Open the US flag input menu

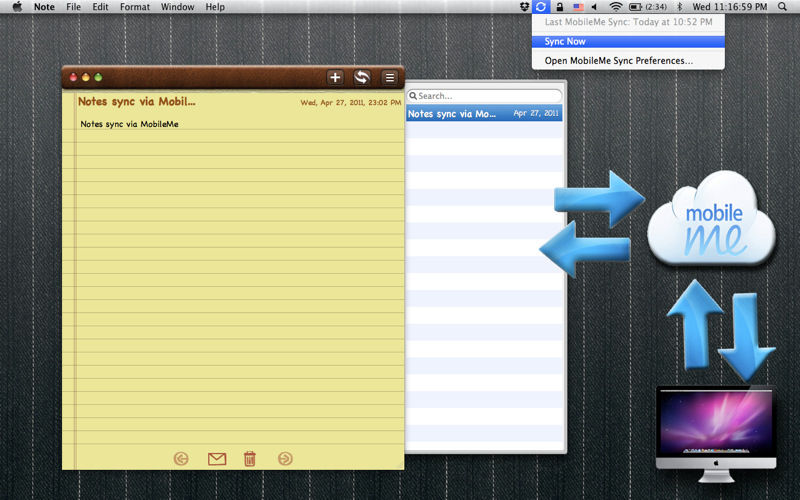(578, 7)
